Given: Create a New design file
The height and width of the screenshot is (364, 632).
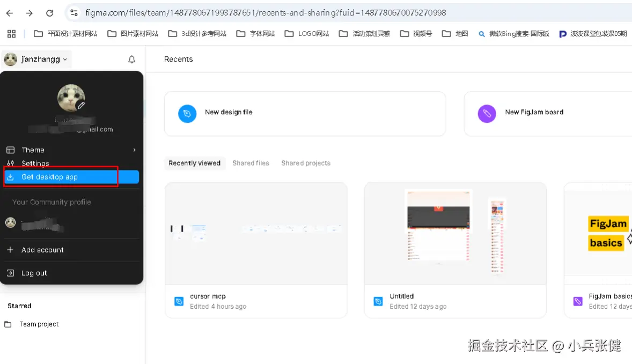Looking at the screenshot, I should point(305,114).
